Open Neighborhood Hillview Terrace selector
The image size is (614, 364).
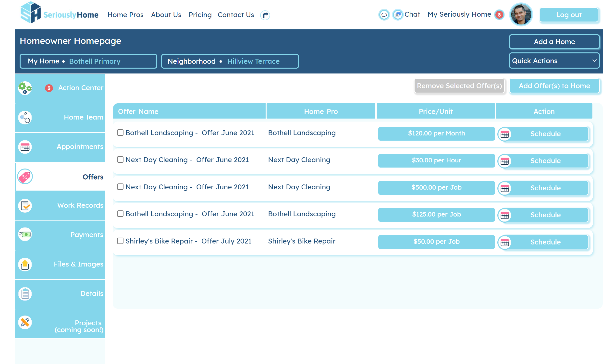tap(230, 61)
